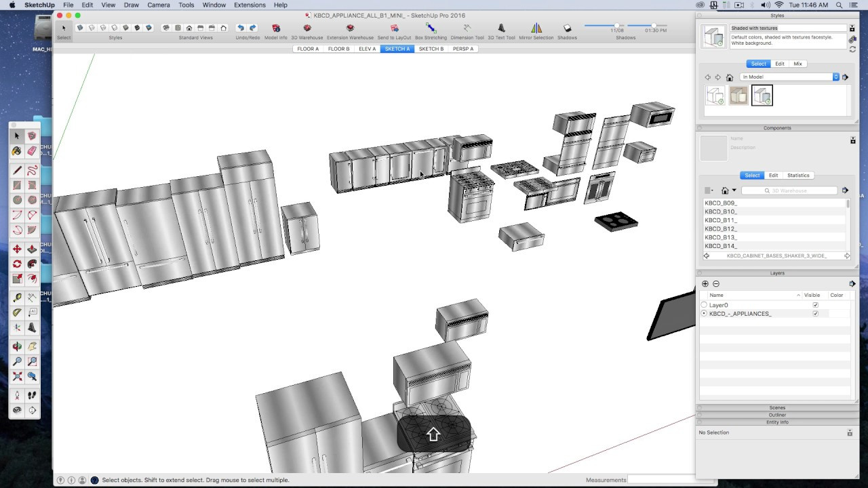Open Styles panel Mix tab
This screenshot has width=868, height=488.
[x=797, y=64]
